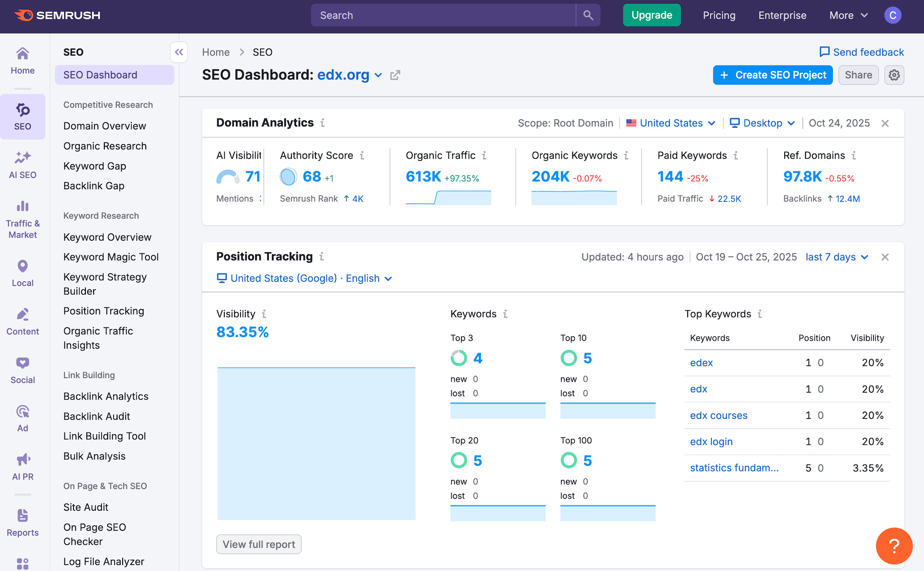Open the Enterprise menu

point(782,15)
